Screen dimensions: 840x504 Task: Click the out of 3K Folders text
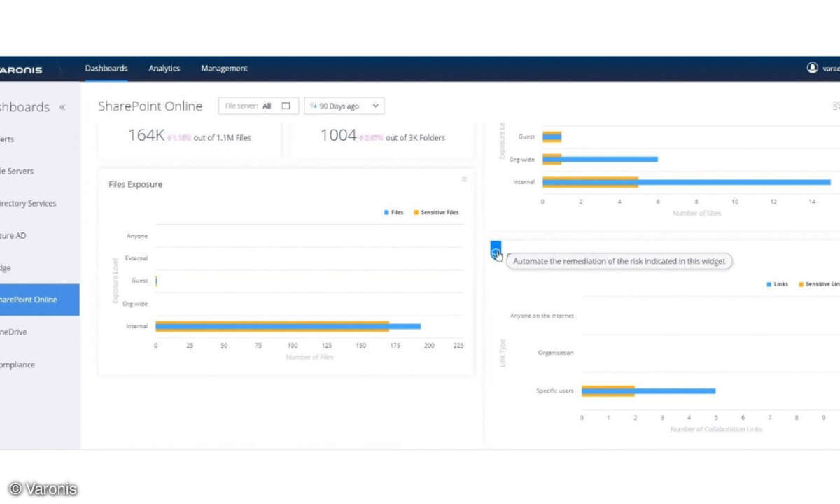pyautogui.click(x=416, y=138)
